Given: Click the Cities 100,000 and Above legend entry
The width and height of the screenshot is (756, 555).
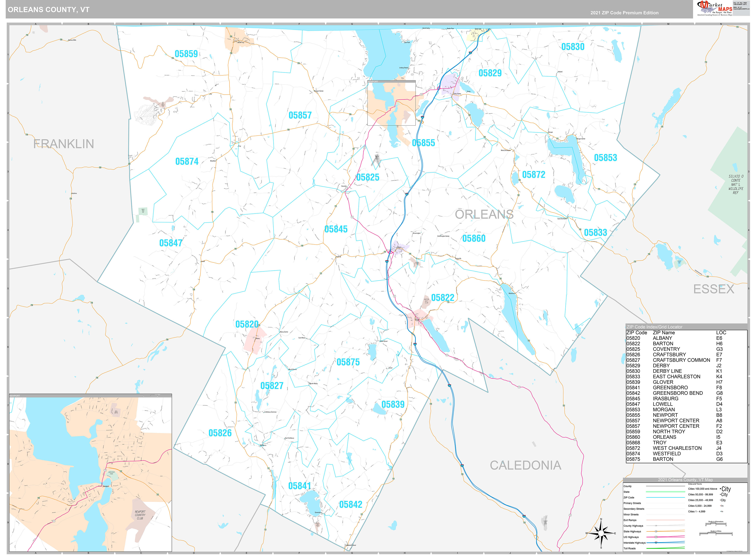Looking at the screenshot, I should pyautogui.click(x=709, y=489).
